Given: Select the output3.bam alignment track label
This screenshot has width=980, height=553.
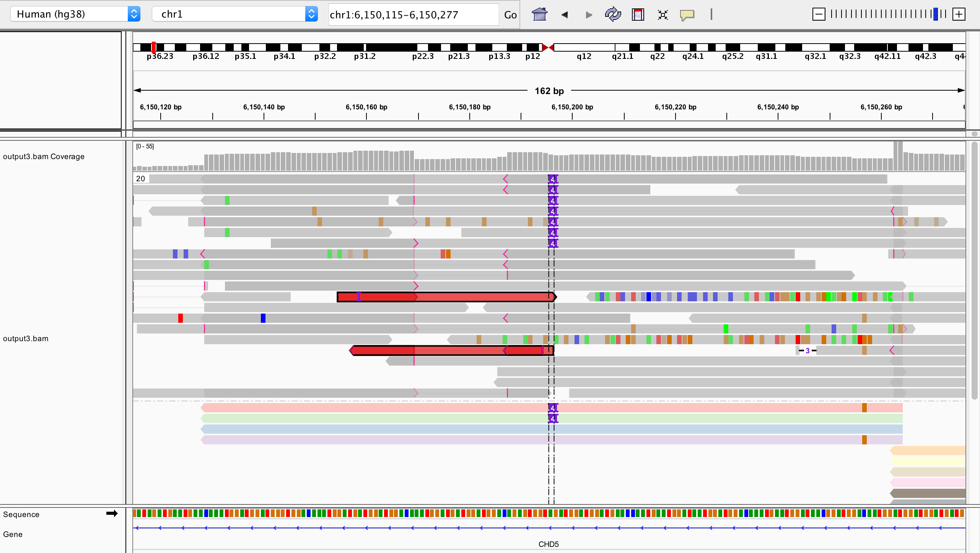Looking at the screenshot, I should point(26,338).
